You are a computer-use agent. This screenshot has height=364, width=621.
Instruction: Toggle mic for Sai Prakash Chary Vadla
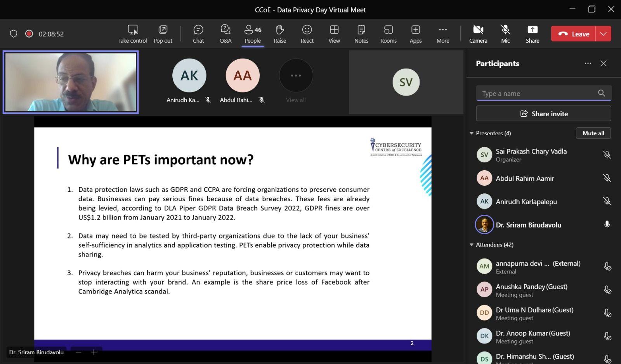pos(607,155)
